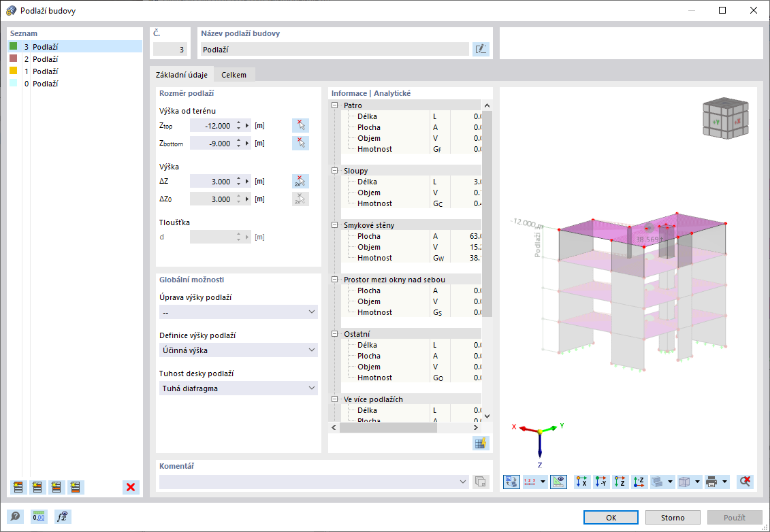Set view in X direction

[582, 482]
